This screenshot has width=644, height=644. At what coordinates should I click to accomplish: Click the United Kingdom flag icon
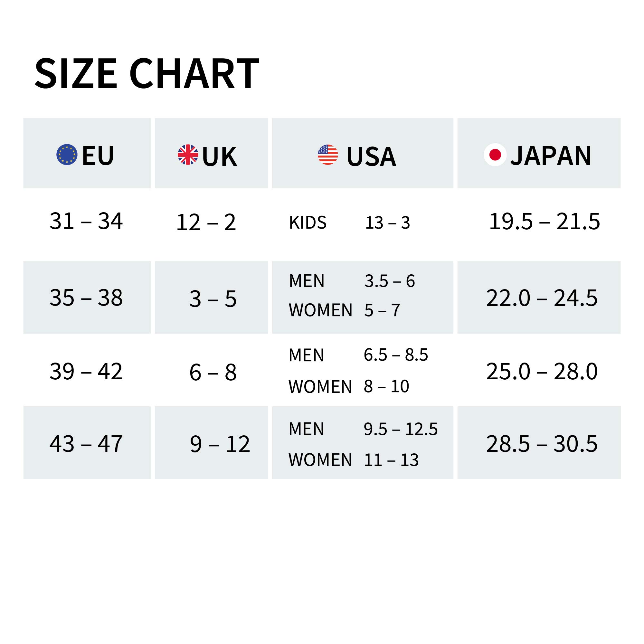[x=188, y=155]
